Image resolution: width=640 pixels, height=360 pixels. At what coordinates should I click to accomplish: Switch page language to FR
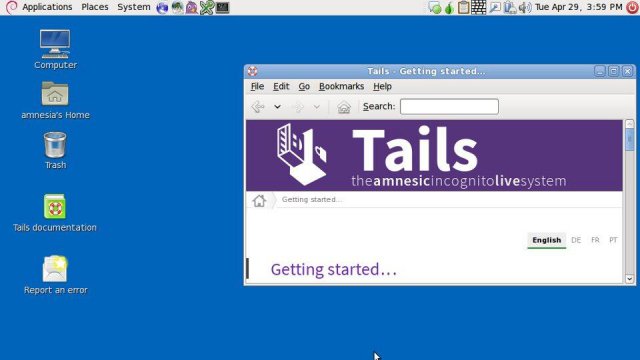[595, 240]
